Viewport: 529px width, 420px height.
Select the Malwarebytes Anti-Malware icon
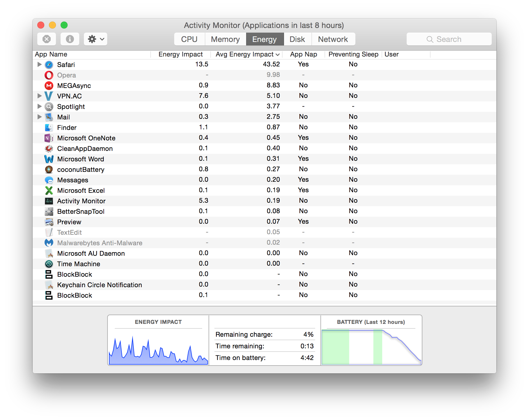point(49,243)
